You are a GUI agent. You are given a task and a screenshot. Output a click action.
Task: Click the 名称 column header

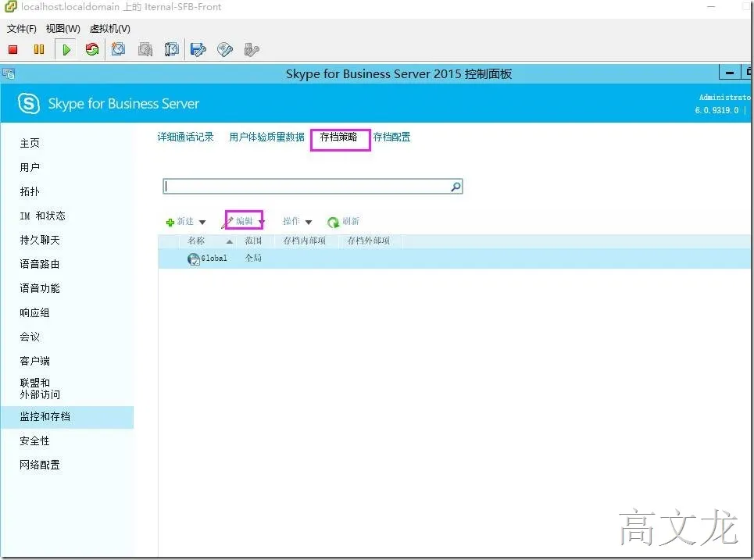(x=196, y=241)
